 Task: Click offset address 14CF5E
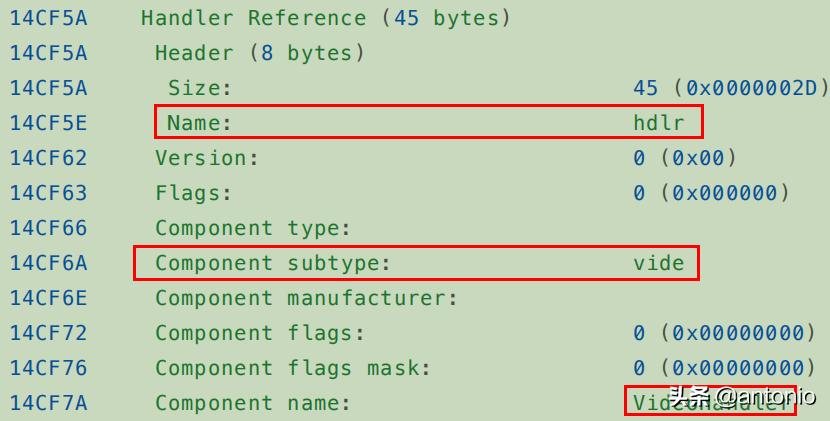(49, 123)
